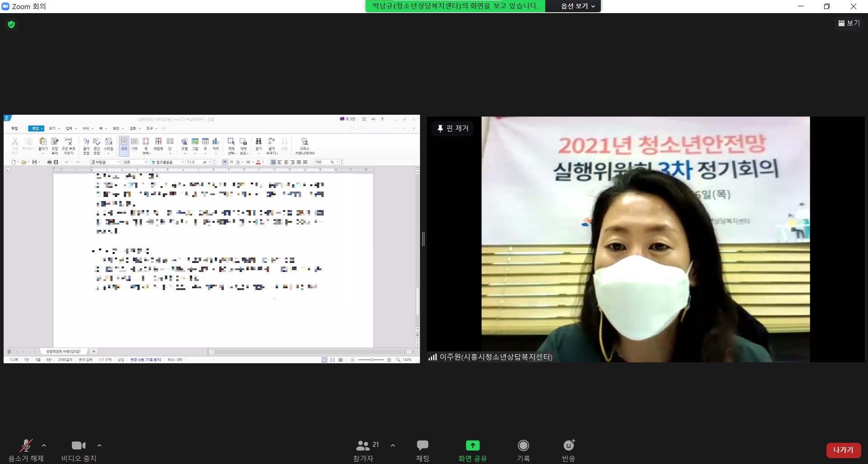Screen dimensions: 868x464
Task: Select 실행위원회 사례(김0음) document tab
Action: (x=63, y=352)
